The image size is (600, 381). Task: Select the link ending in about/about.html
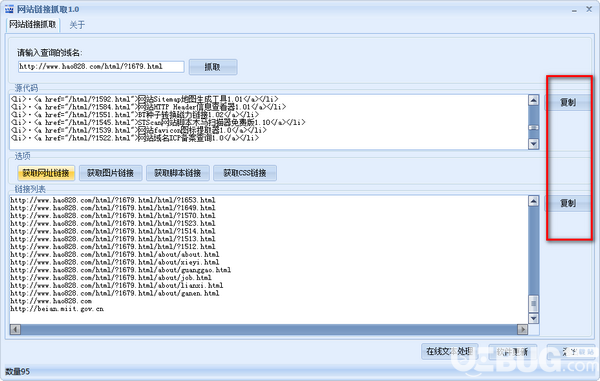115,254
